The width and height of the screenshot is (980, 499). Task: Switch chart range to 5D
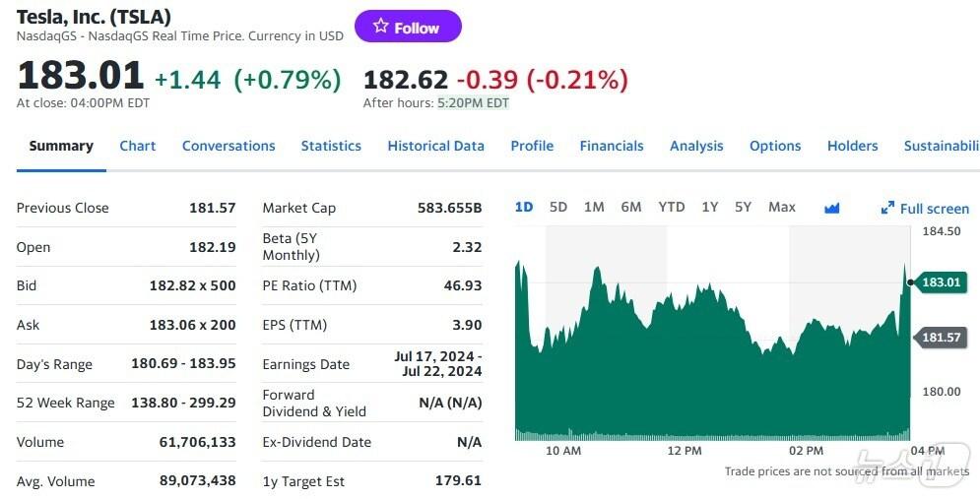pos(558,207)
